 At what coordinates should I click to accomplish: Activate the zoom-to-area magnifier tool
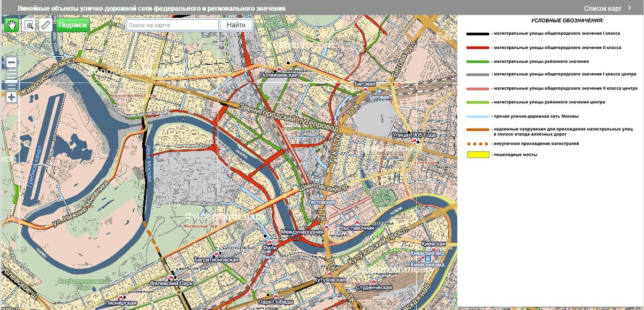point(29,25)
